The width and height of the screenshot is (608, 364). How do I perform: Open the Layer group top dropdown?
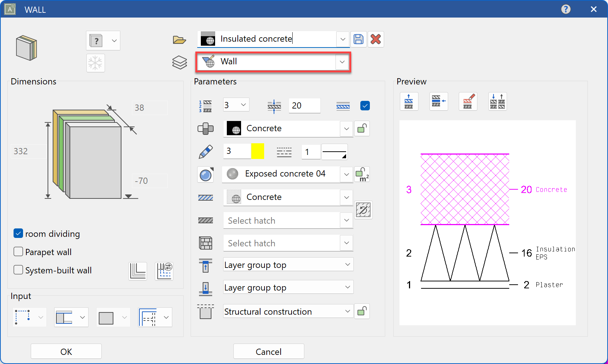coord(347,265)
